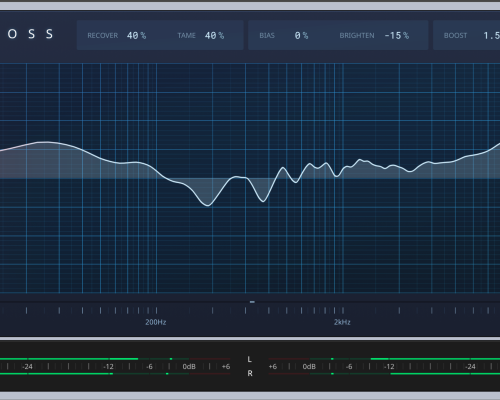
Task: Click the -24 mark on left meter
Action: point(27,366)
